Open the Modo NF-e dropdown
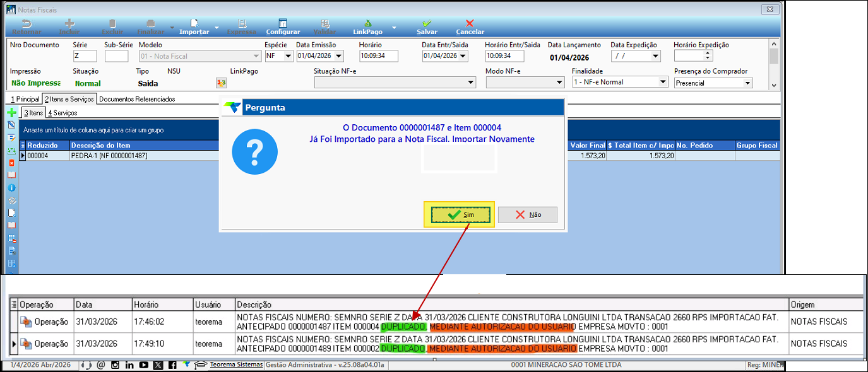Screen dimensions: 868x372 pyautogui.click(x=559, y=82)
